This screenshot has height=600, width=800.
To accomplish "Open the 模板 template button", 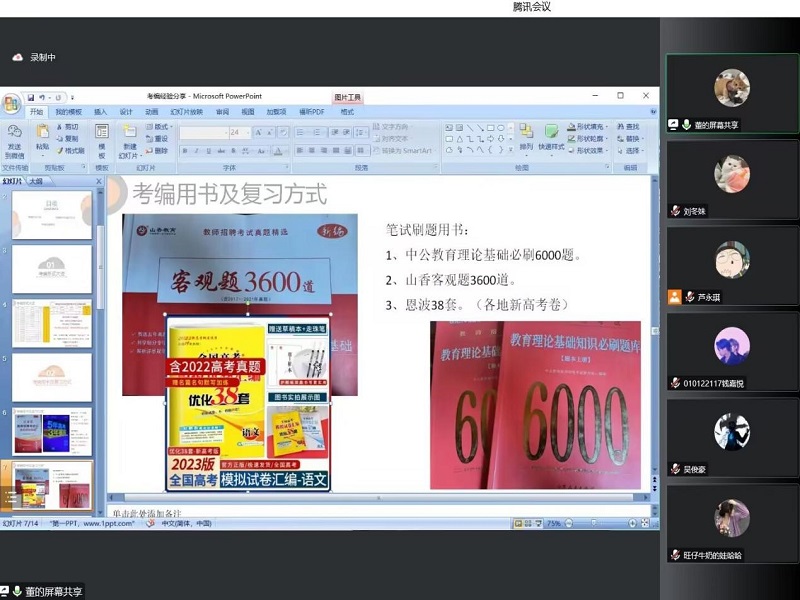I will (x=102, y=141).
